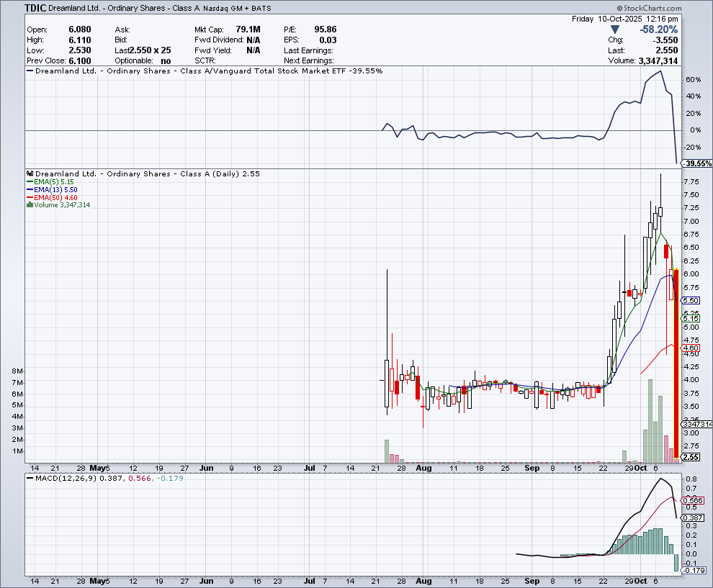The image size is (713, 588).
Task: Click the Aug label on price panel axis
Action: coord(423,468)
